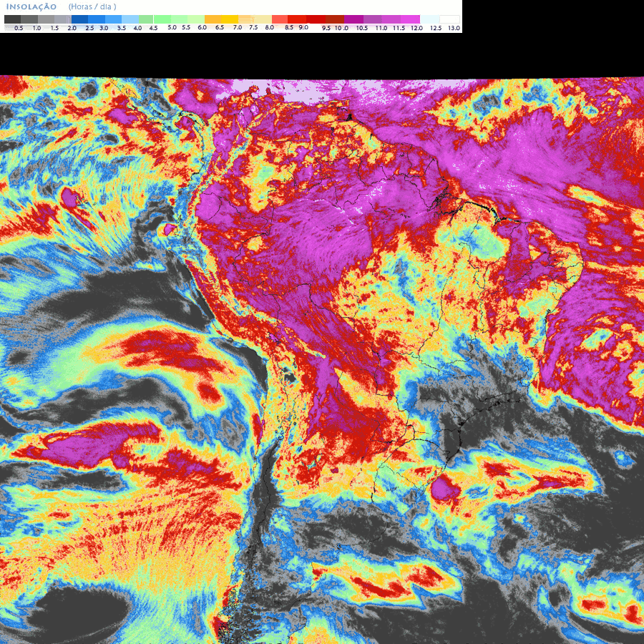Select the '3.0' legend value text

tap(104, 28)
